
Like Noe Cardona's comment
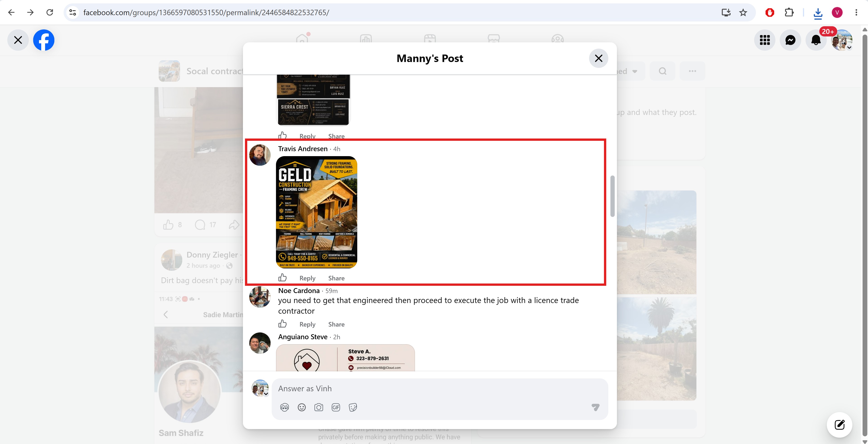pyautogui.click(x=282, y=324)
